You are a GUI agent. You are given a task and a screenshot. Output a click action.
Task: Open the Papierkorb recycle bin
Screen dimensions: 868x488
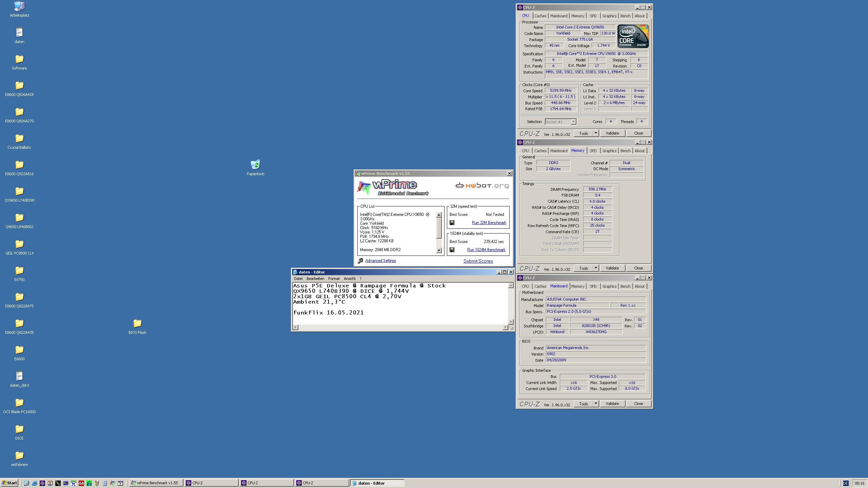tap(255, 168)
